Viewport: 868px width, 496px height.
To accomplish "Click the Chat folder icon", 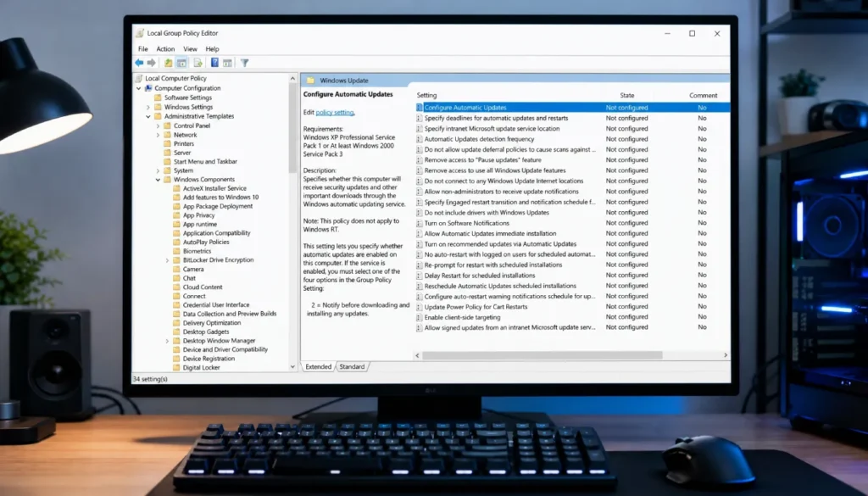I will tap(176, 278).
